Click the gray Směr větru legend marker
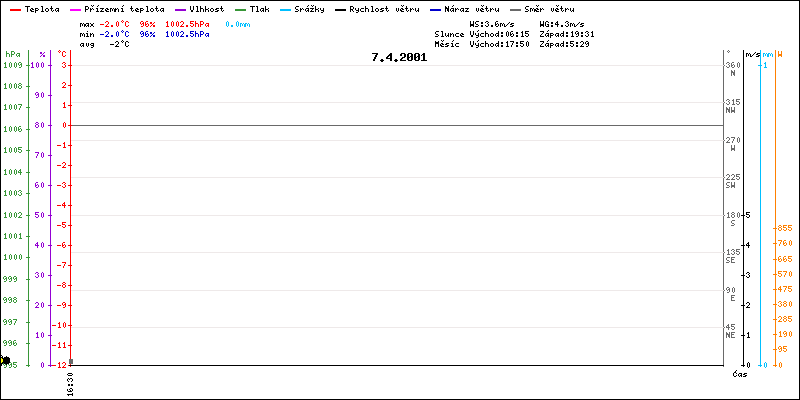 point(516,8)
